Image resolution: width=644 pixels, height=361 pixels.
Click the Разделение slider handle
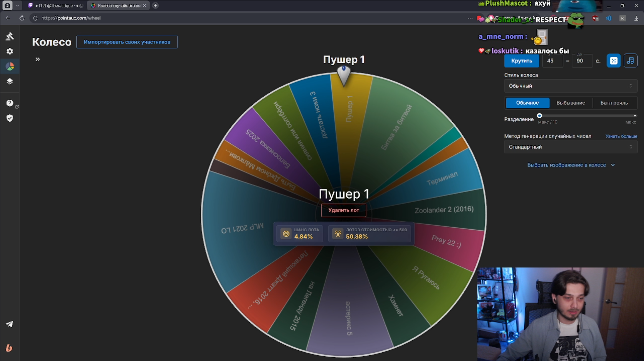[x=540, y=116]
